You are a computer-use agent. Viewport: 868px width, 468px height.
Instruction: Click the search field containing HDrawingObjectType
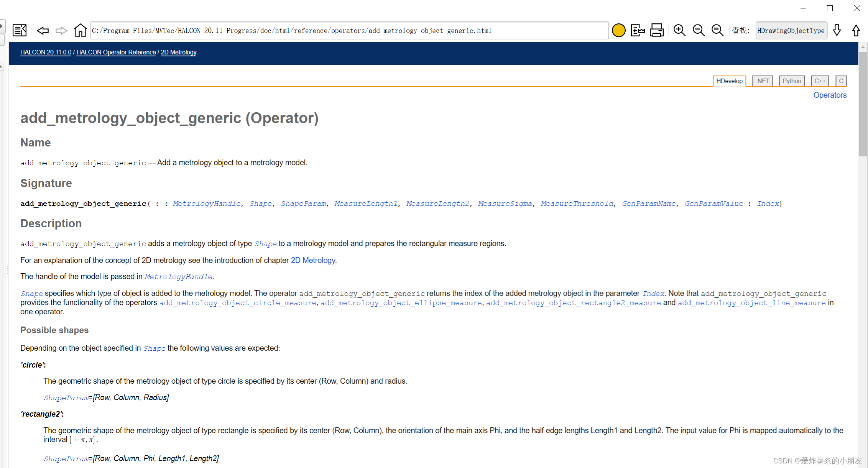791,30
